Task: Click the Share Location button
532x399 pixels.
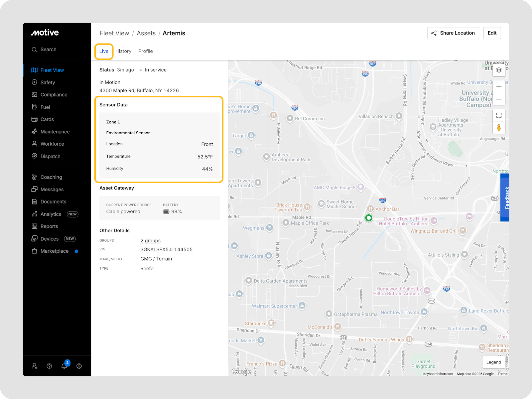Action: (453, 33)
